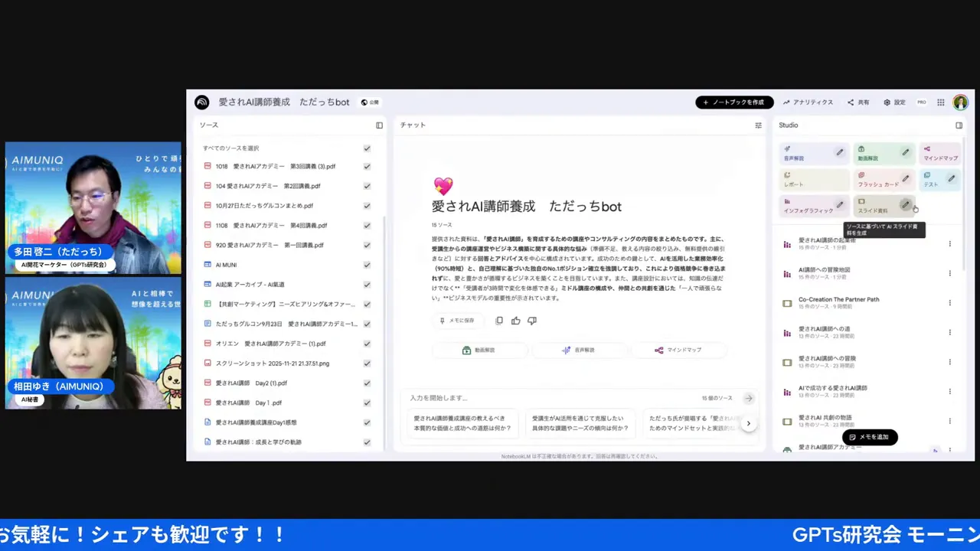Viewport: 980px width, 551px height.
Task: Open the Google apps grid icon
Action: click(x=940, y=102)
